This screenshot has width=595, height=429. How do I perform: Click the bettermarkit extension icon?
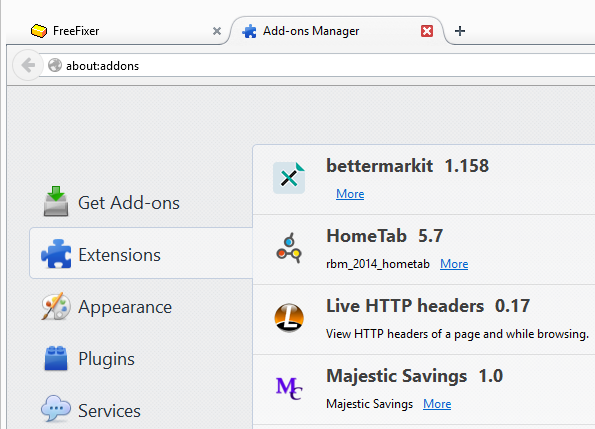point(289,178)
